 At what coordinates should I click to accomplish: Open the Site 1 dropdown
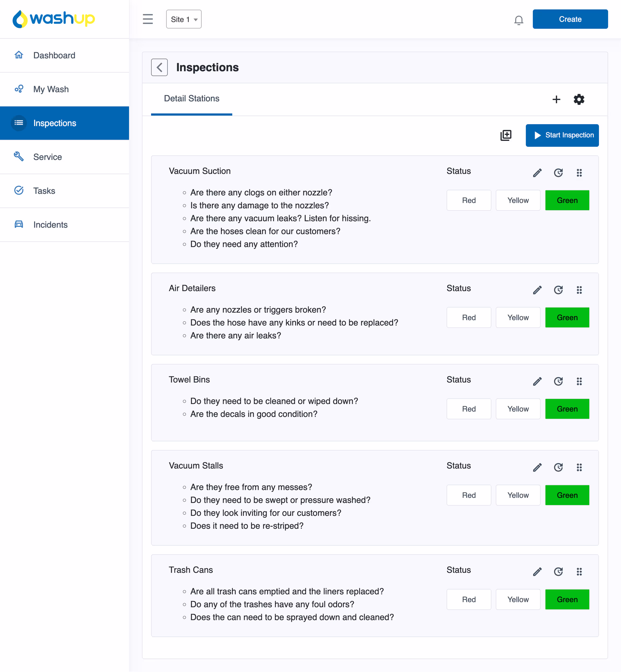tap(184, 19)
